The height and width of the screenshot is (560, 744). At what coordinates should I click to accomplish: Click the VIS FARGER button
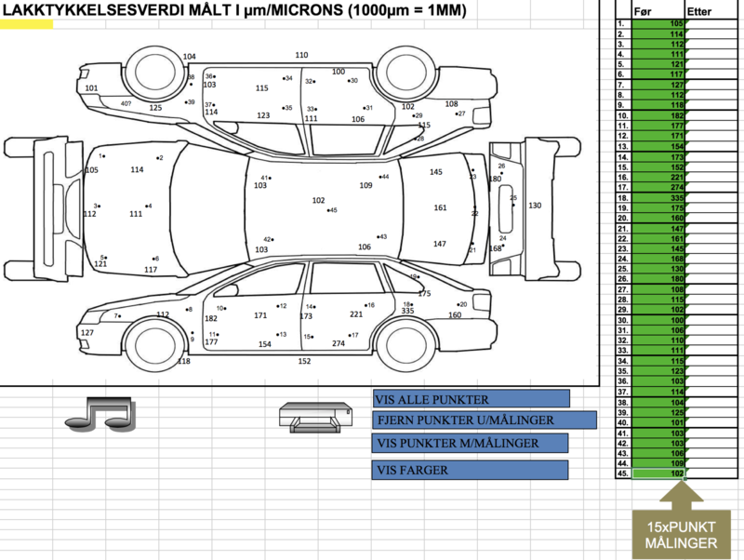470,470
